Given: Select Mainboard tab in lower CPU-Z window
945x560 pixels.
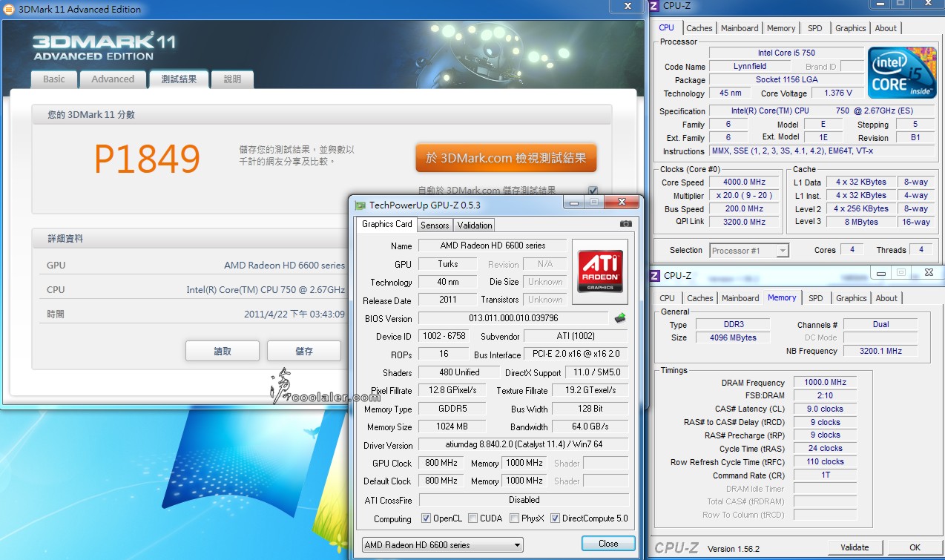Looking at the screenshot, I should coord(740,298).
